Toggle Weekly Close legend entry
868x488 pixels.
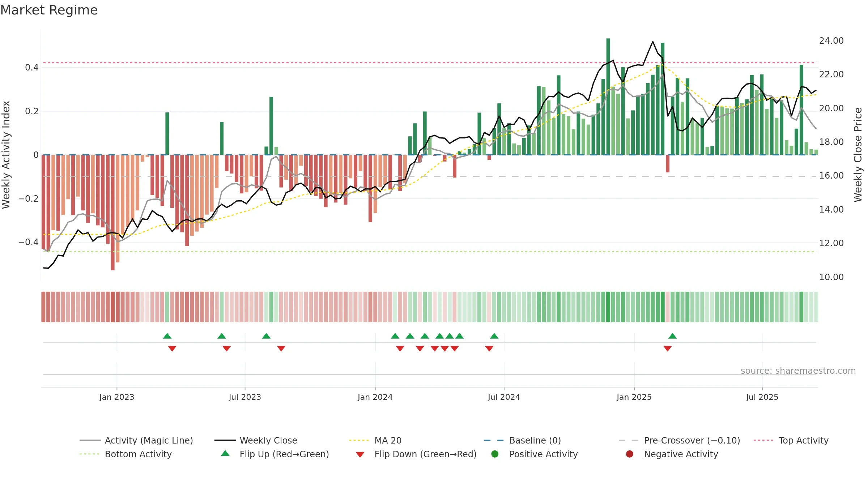256,440
